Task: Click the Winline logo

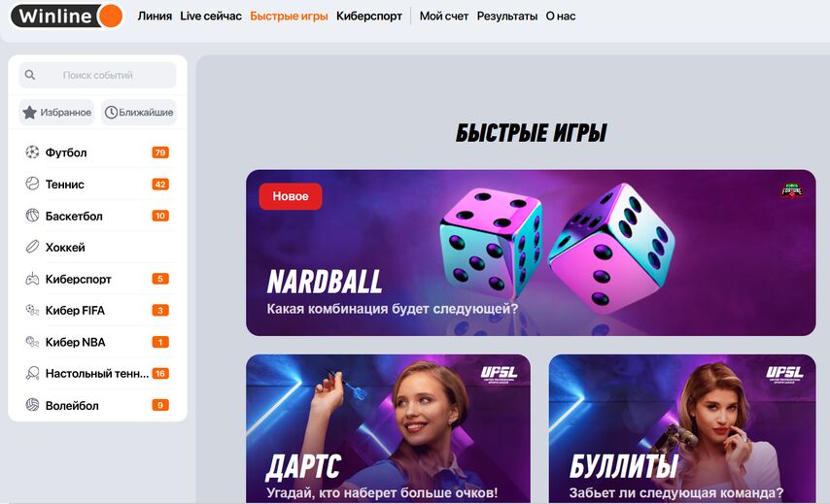Action: click(x=67, y=16)
